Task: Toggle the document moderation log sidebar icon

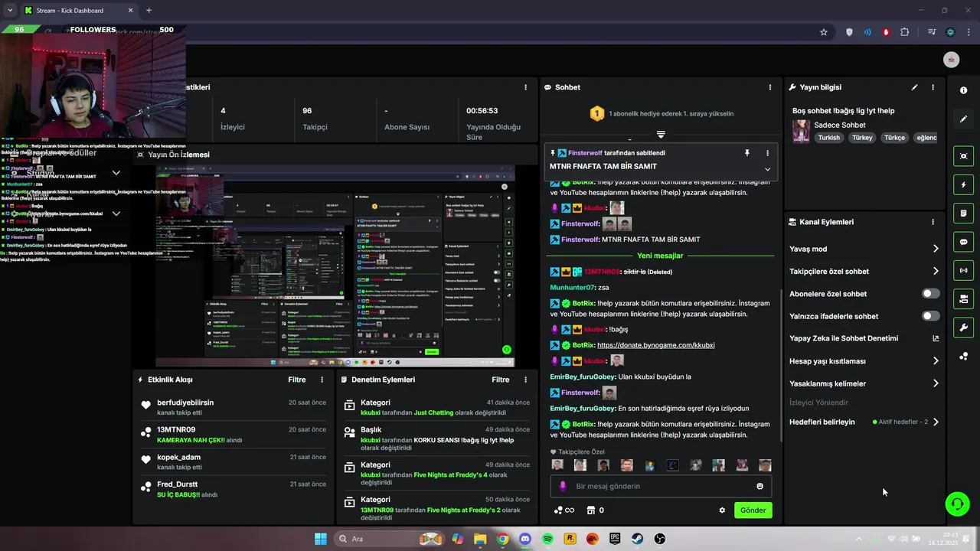Action: [963, 213]
